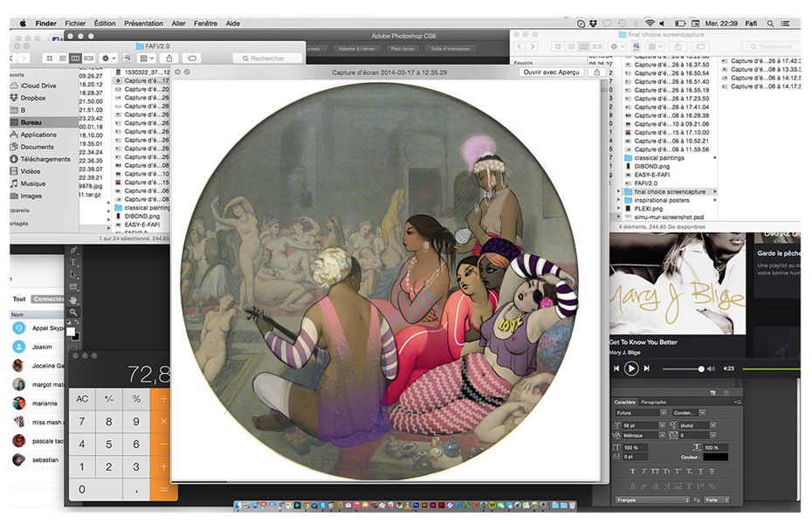Open Notification Center icon in menu bar
Screen dimensions: 812x524
pos(786,24)
